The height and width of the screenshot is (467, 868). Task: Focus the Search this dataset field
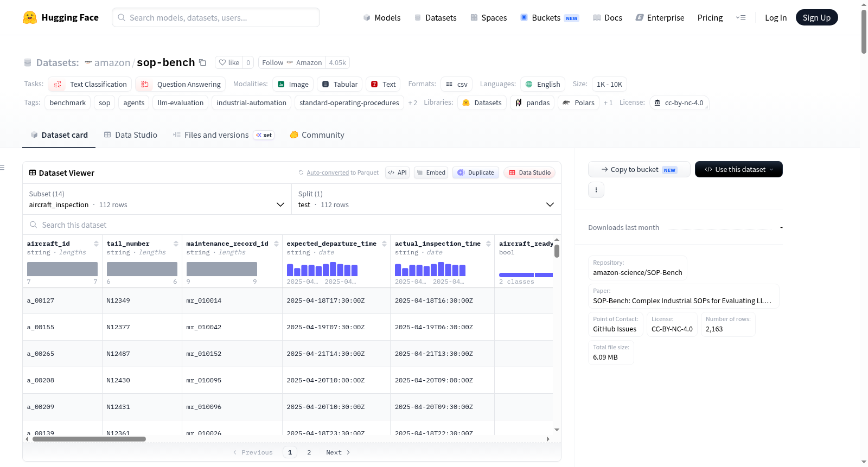tap(291, 225)
